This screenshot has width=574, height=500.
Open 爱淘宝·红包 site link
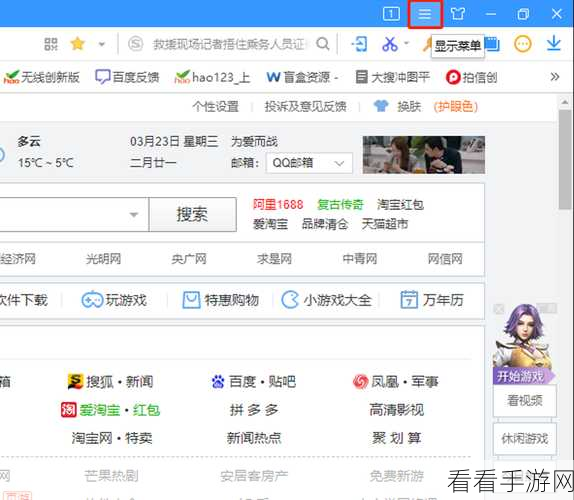(x=111, y=410)
